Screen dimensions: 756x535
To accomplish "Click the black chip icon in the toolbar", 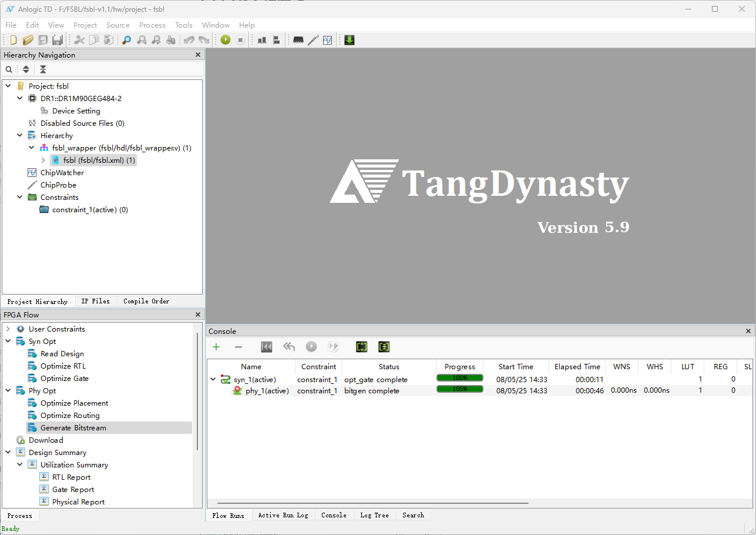I will click(298, 40).
